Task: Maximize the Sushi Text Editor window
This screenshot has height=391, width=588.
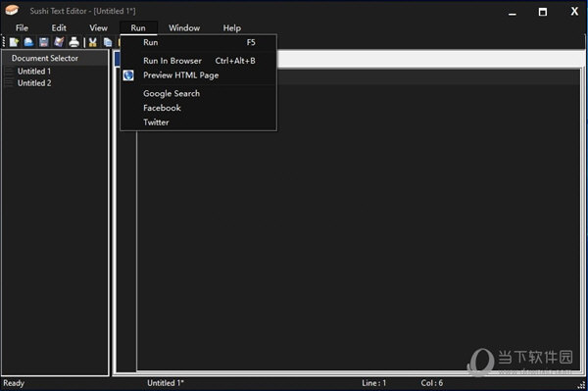Action: point(543,12)
